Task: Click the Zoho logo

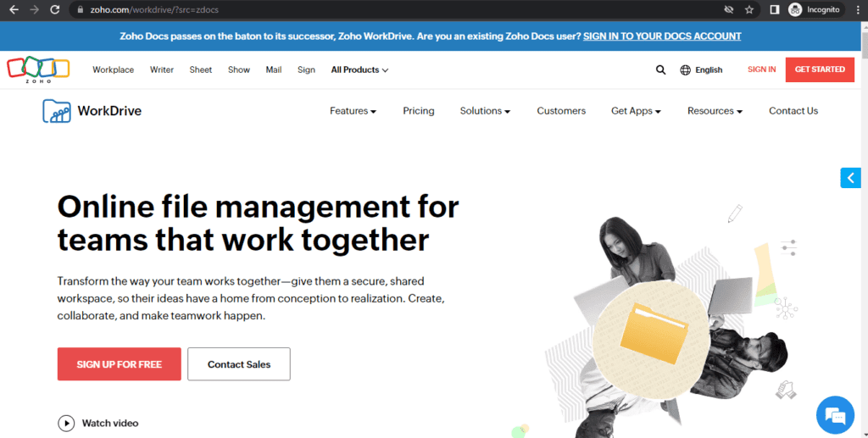Action: point(38,69)
